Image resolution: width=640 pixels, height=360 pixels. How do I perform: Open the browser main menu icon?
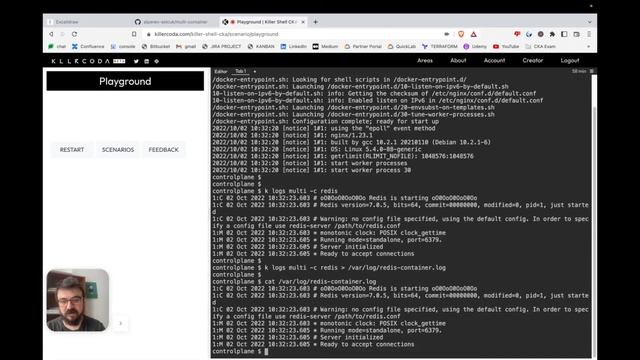tap(589, 34)
